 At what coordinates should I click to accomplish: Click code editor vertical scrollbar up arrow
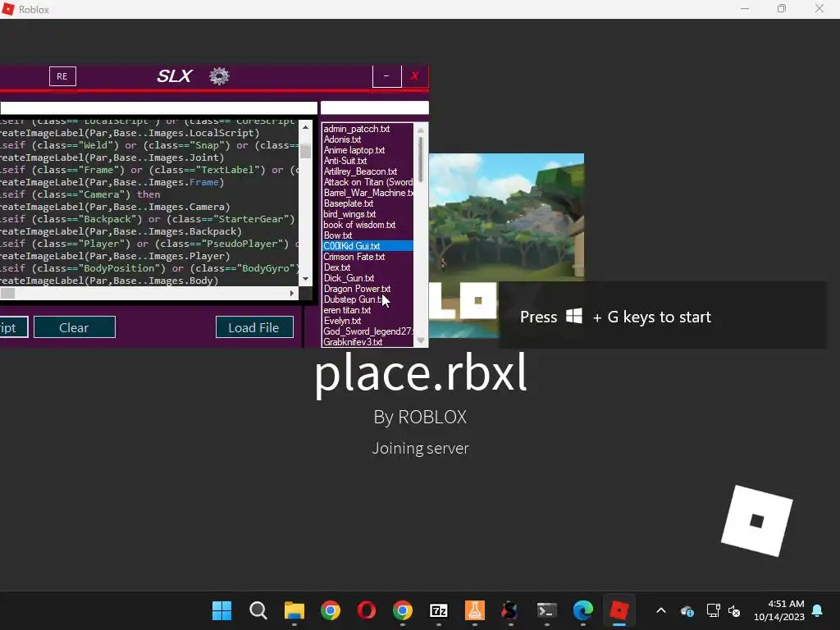pos(305,127)
